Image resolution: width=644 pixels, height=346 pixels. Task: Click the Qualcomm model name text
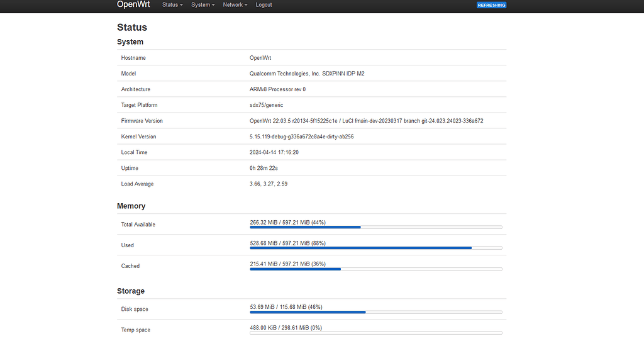(x=307, y=74)
